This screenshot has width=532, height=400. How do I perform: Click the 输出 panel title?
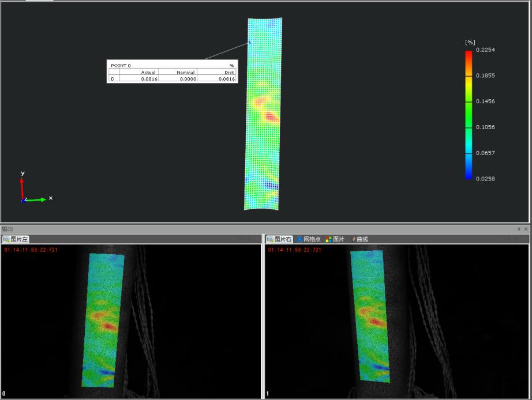(x=7, y=229)
